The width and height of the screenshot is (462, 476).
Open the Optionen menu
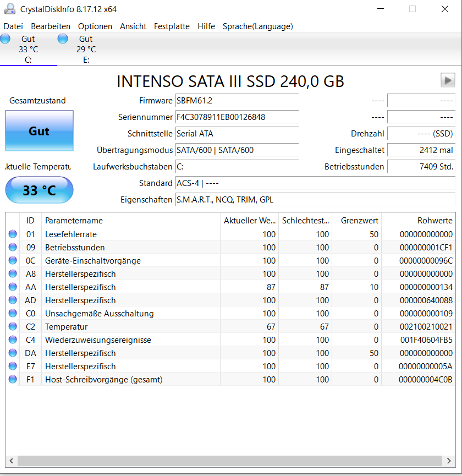pos(95,26)
